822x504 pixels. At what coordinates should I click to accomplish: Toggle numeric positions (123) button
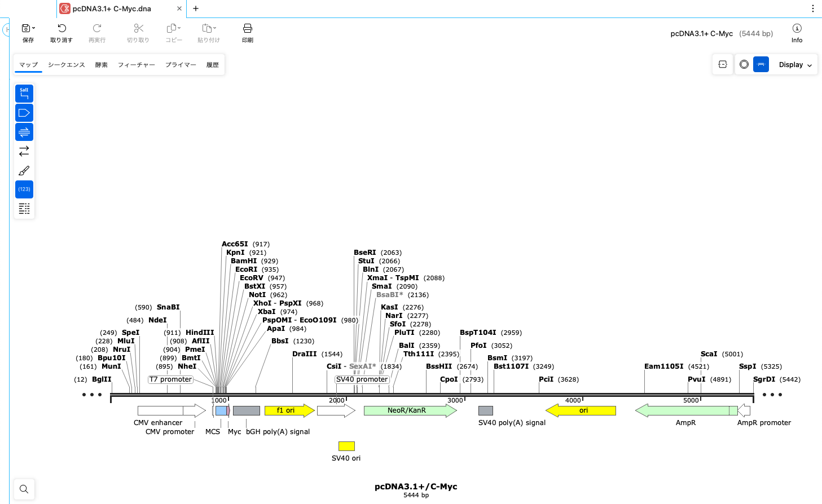click(24, 189)
